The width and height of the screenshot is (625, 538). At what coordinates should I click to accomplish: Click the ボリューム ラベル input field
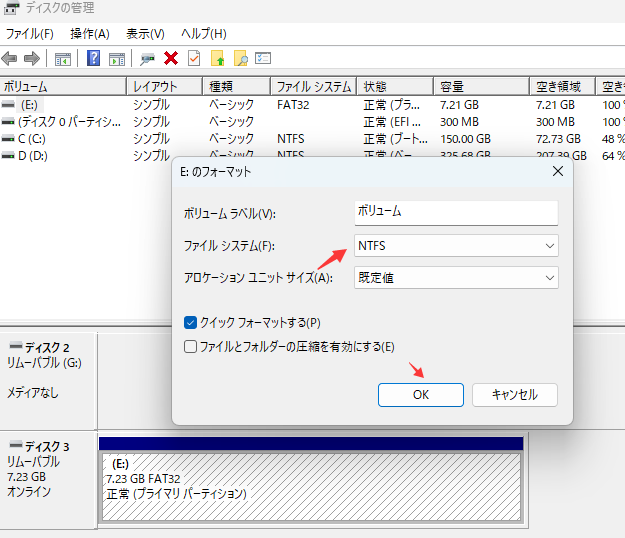[456, 212]
